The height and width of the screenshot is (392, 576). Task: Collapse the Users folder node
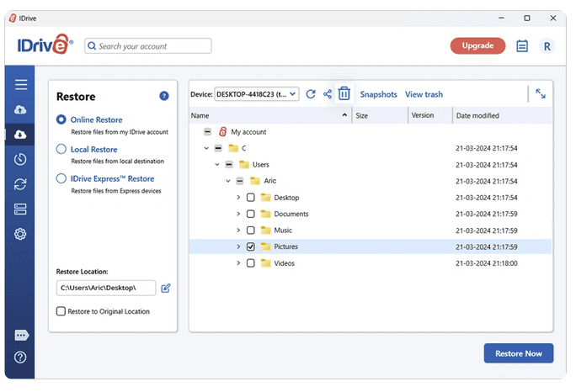217,164
